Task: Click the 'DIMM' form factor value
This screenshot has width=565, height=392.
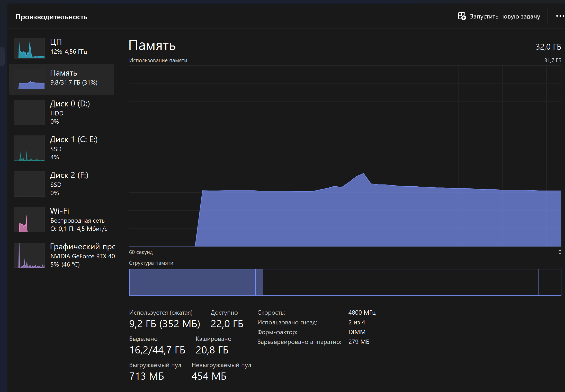Action: pyautogui.click(x=357, y=332)
